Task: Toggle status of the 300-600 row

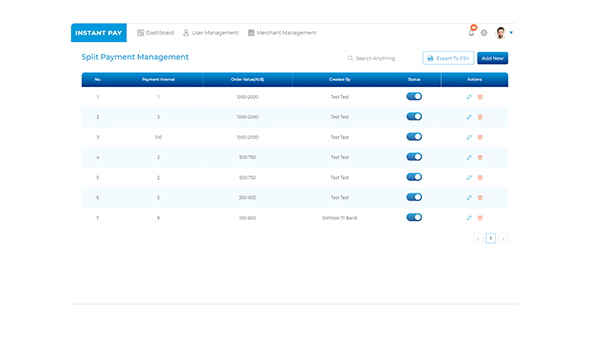Action: tap(414, 197)
